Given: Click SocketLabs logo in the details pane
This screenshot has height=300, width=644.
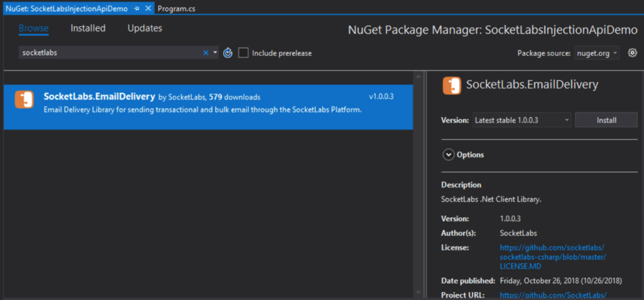Looking at the screenshot, I should [x=452, y=85].
